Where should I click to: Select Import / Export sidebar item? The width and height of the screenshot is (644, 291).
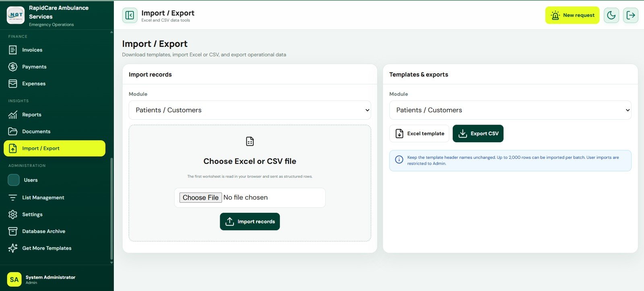(54, 148)
